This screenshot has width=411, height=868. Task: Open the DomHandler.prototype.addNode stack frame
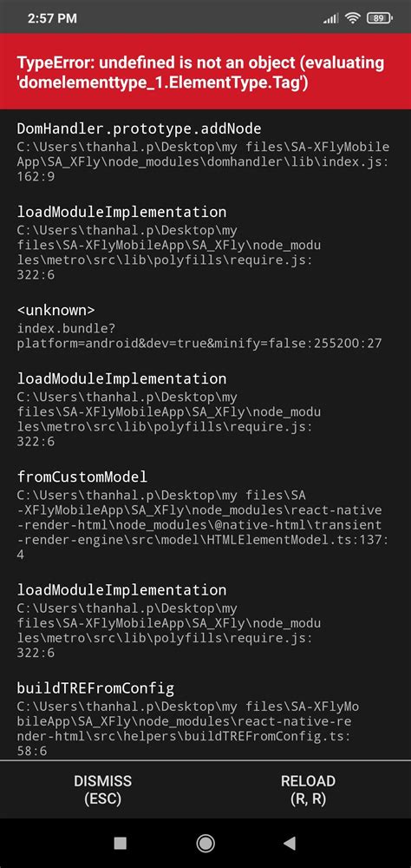point(205,152)
